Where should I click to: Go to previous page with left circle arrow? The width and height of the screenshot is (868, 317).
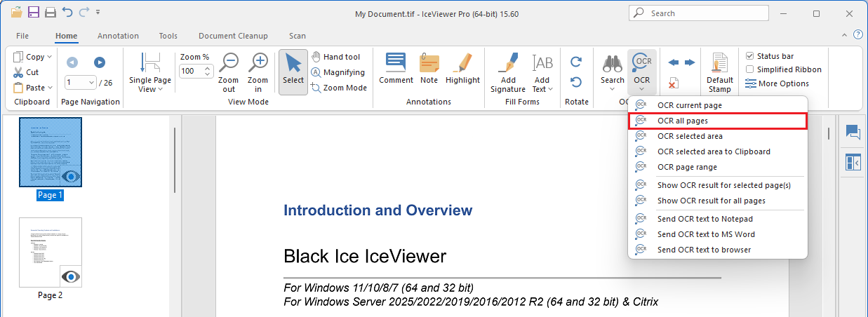(72, 62)
